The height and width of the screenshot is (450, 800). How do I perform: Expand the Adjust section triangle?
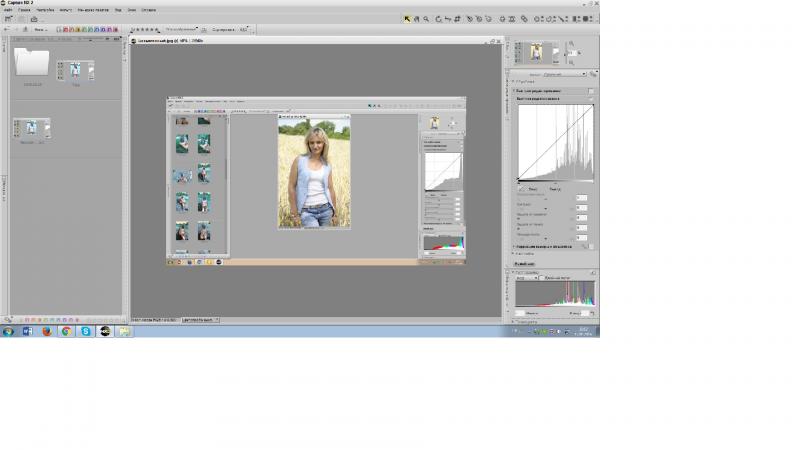[514, 254]
